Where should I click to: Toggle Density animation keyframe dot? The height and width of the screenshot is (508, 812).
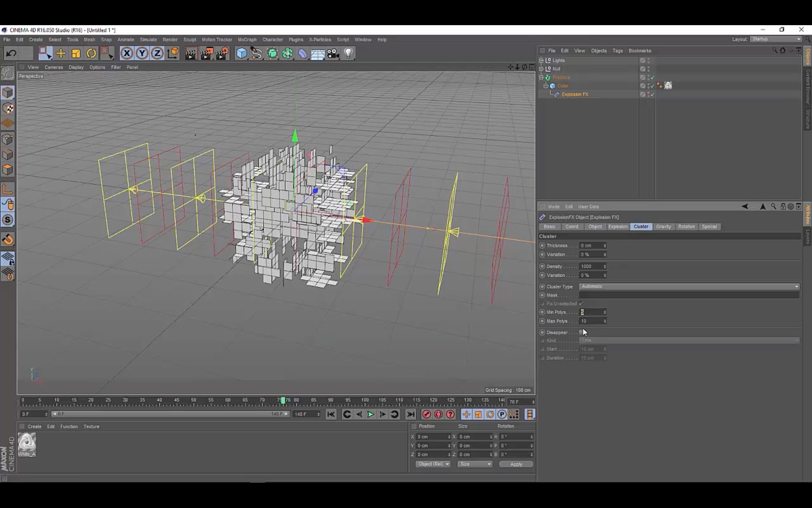click(x=542, y=266)
